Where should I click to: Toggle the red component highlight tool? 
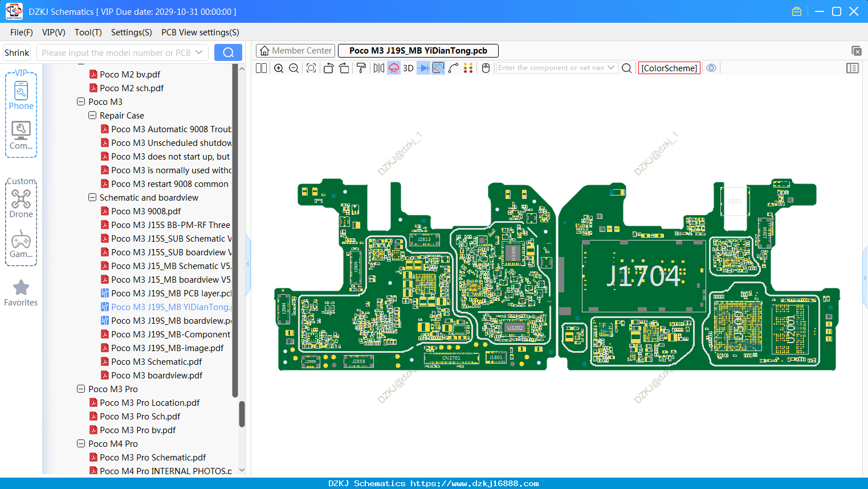click(x=394, y=68)
